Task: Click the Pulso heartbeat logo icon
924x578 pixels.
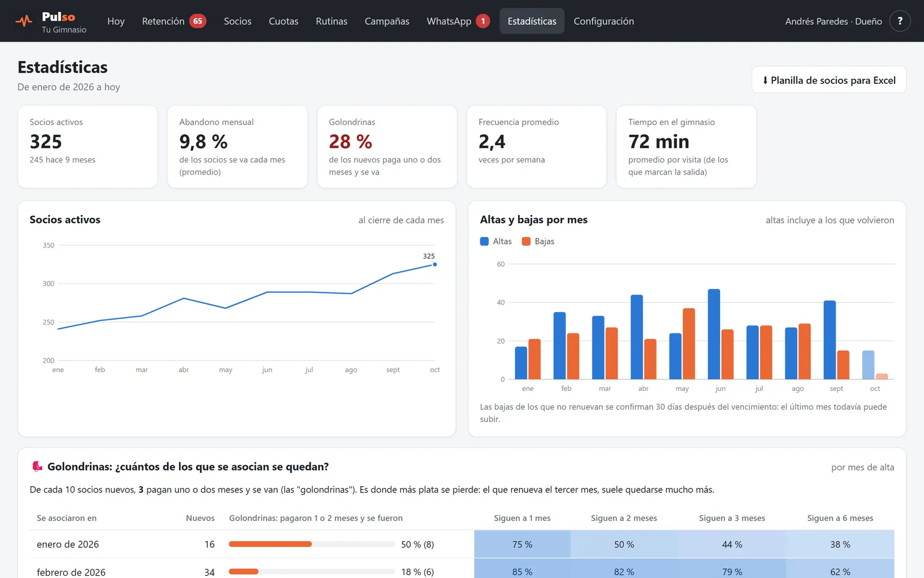Action: coord(24,21)
